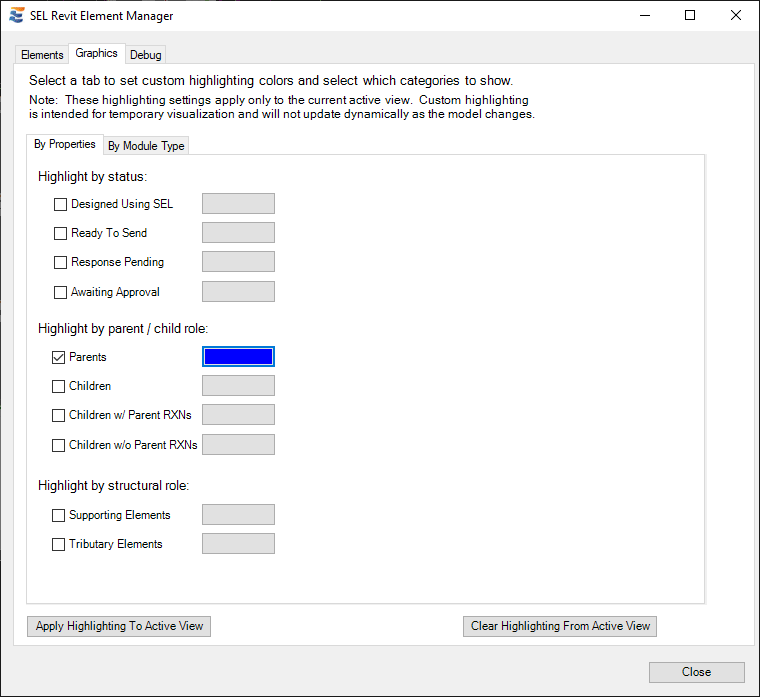The width and height of the screenshot is (760, 697).
Task: Apply Highlighting To Active View
Action: tap(119, 626)
